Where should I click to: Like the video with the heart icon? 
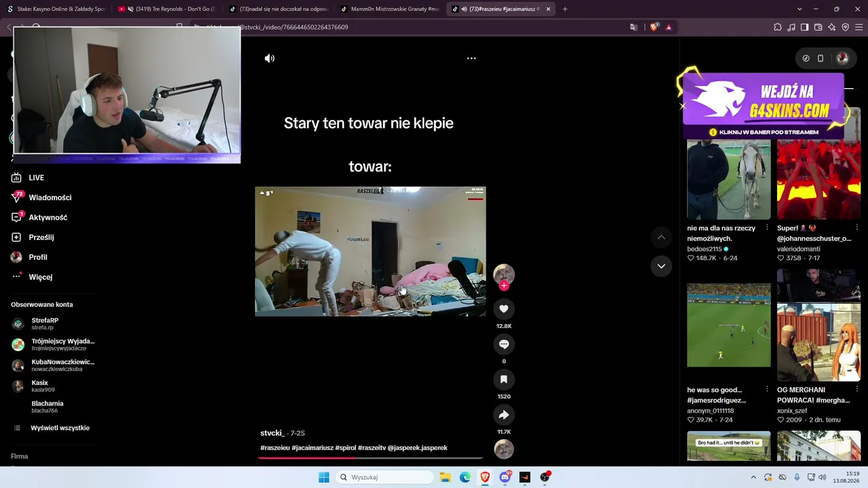point(504,309)
